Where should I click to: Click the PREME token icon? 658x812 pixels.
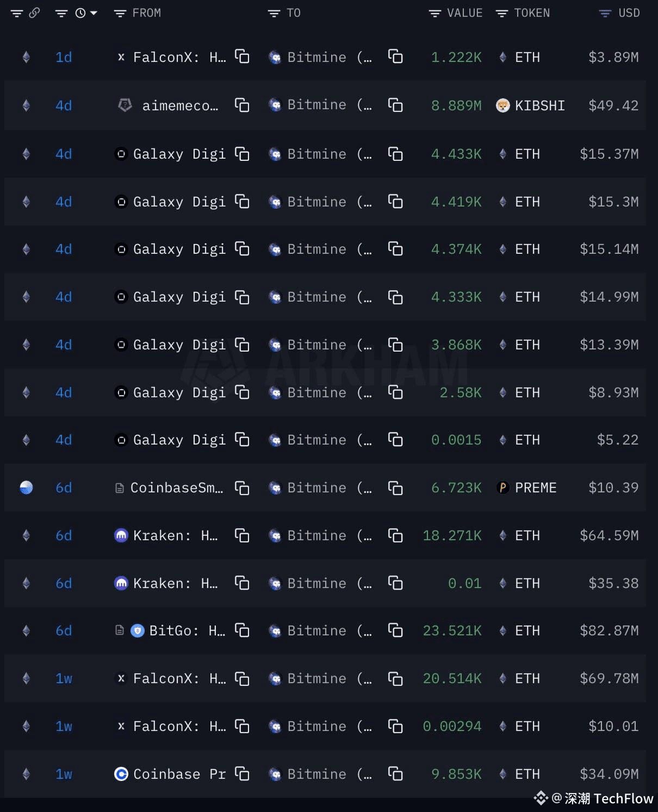(503, 488)
